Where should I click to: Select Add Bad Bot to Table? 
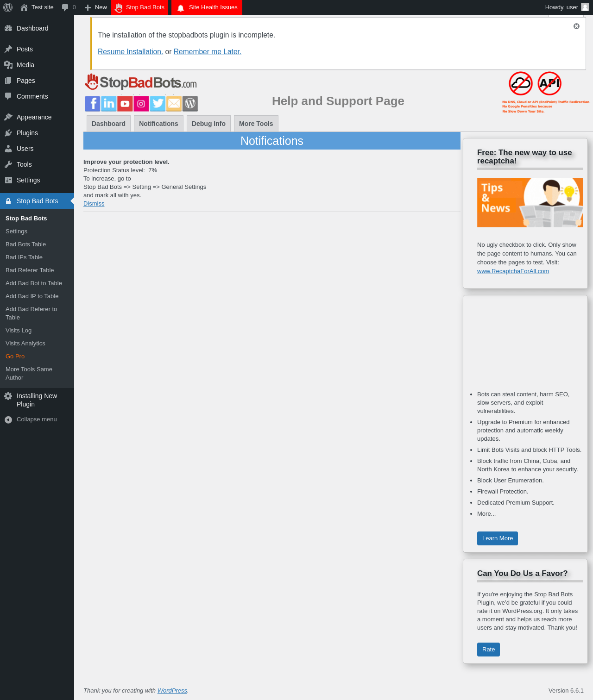coord(37,283)
